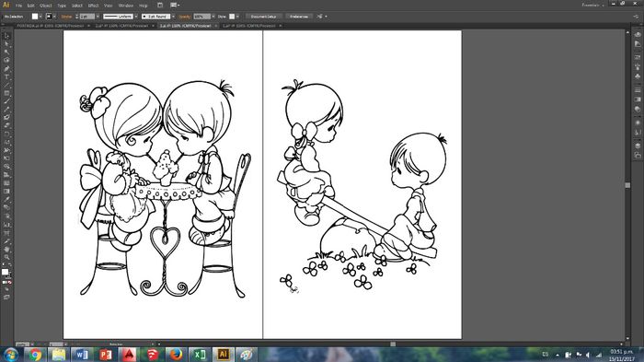This screenshot has width=644, height=362.
Task: Select the Scale tool
Action: [6, 143]
